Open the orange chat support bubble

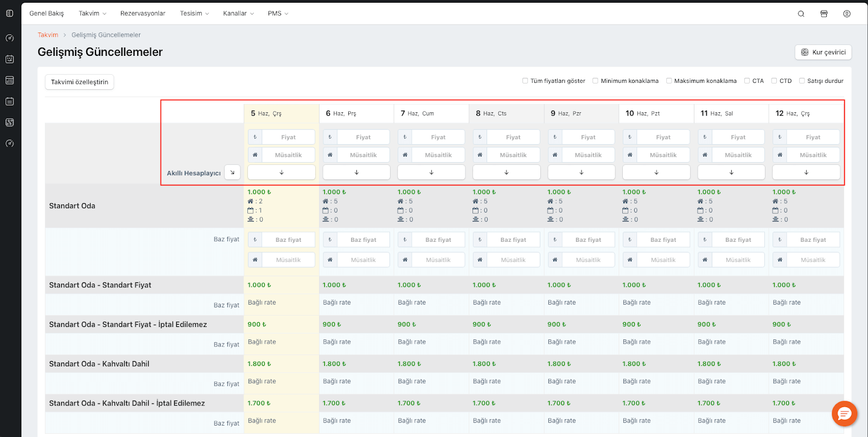point(844,414)
